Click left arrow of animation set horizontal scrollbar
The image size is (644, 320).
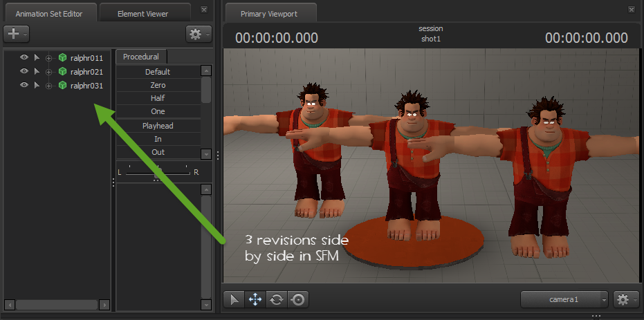(10, 305)
